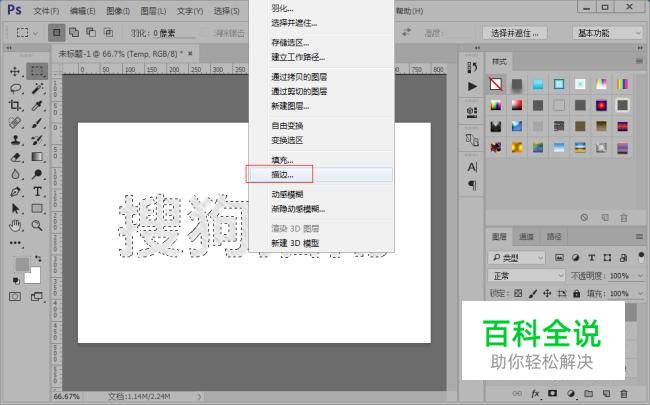Click the background color swatch
Image resolution: width=650 pixels, height=405 pixels.
pyautogui.click(x=34, y=277)
